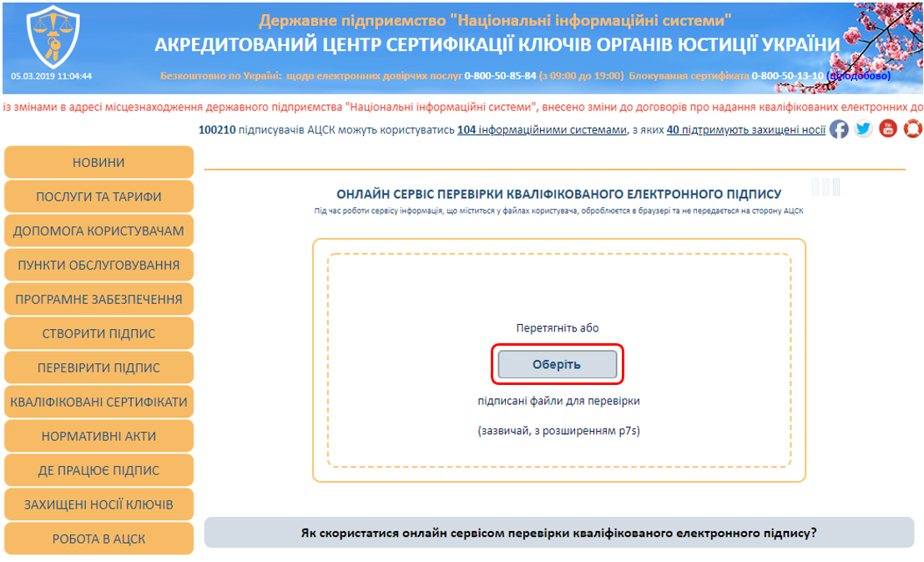Open ДЕ ПРАЦЮЄ ПІДПИС menu item
The width and height of the screenshot is (924, 562).
tap(98, 471)
